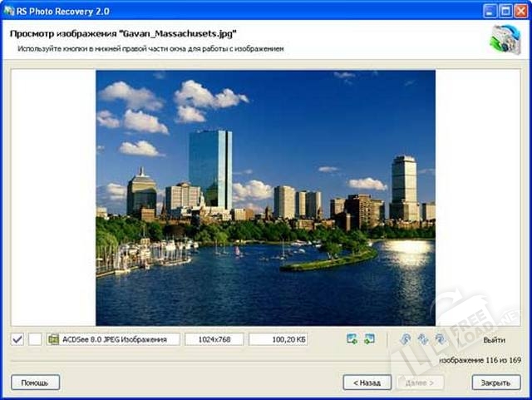
Task: Click the empty square box beside the checkmark
Action: click(x=35, y=339)
